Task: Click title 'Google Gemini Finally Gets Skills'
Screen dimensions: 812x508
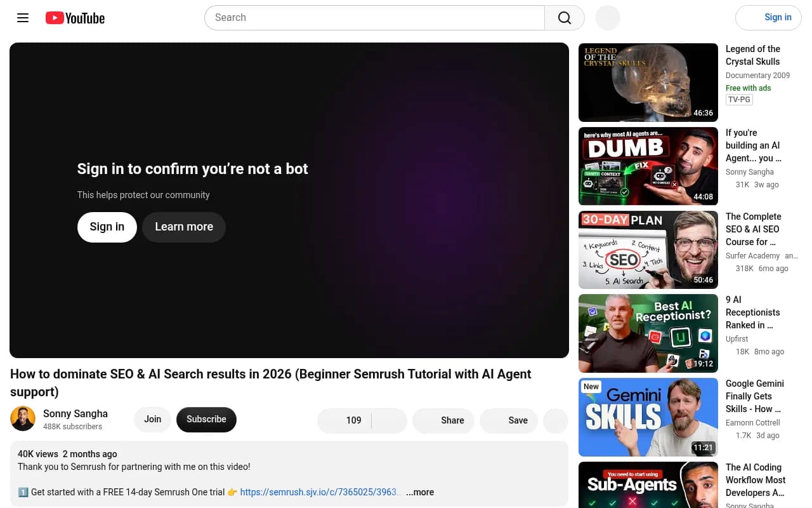Action: 755,396
